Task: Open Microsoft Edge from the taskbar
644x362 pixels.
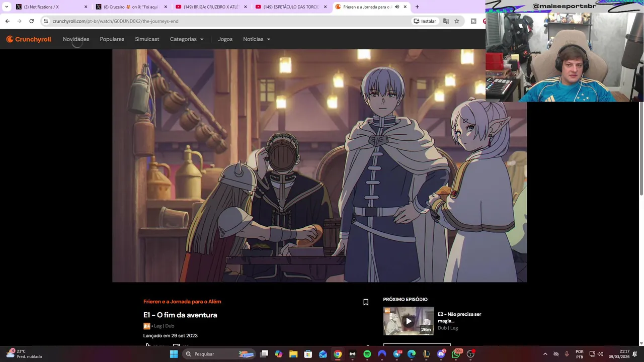Action: click(x=412, y=354)
